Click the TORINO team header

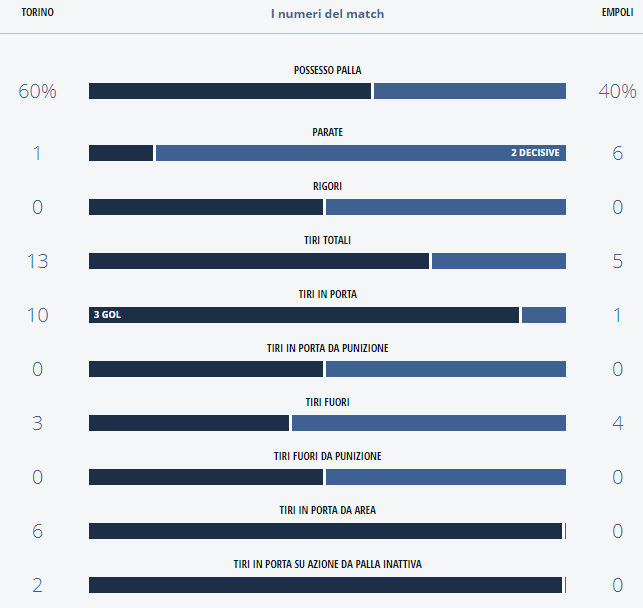point(37,13)
